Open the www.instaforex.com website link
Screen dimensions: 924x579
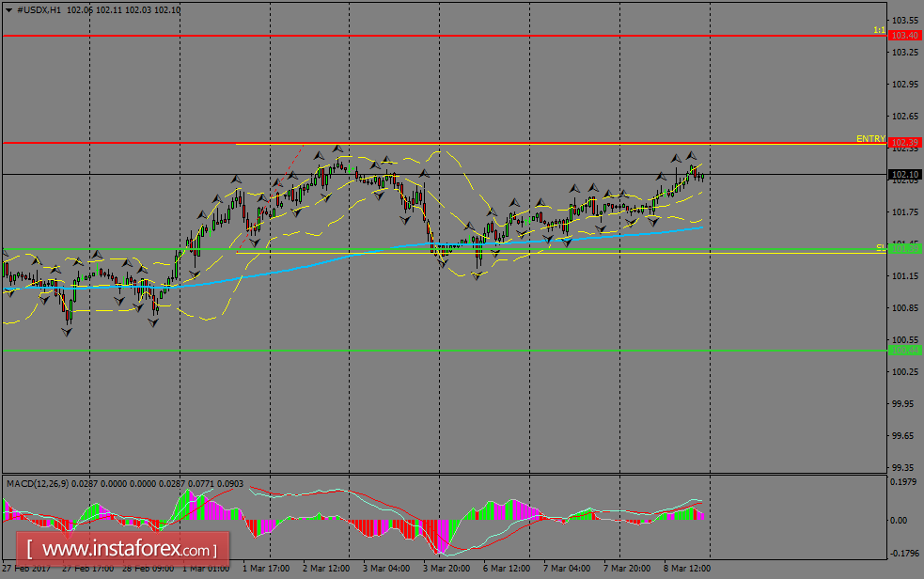pos(122,548)
